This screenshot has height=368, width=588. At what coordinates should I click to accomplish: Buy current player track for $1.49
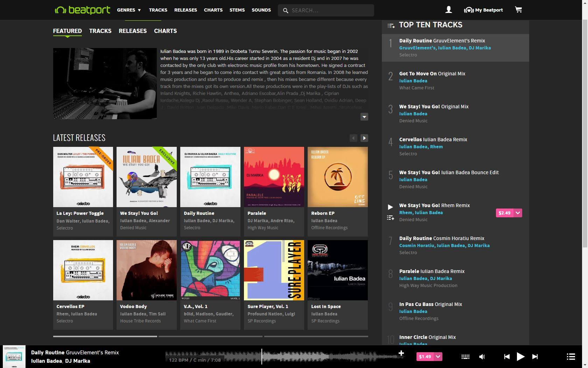(425, 357)
